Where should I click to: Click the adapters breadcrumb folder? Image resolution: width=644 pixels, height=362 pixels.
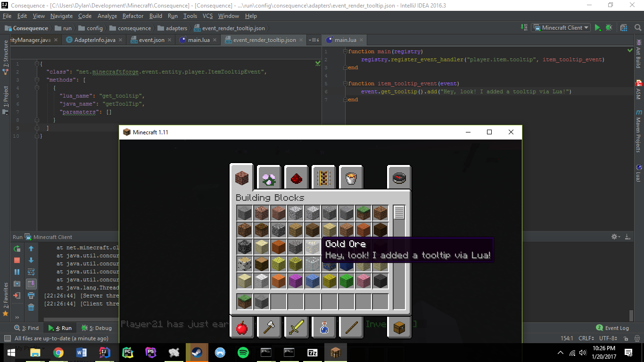(173, 28)
